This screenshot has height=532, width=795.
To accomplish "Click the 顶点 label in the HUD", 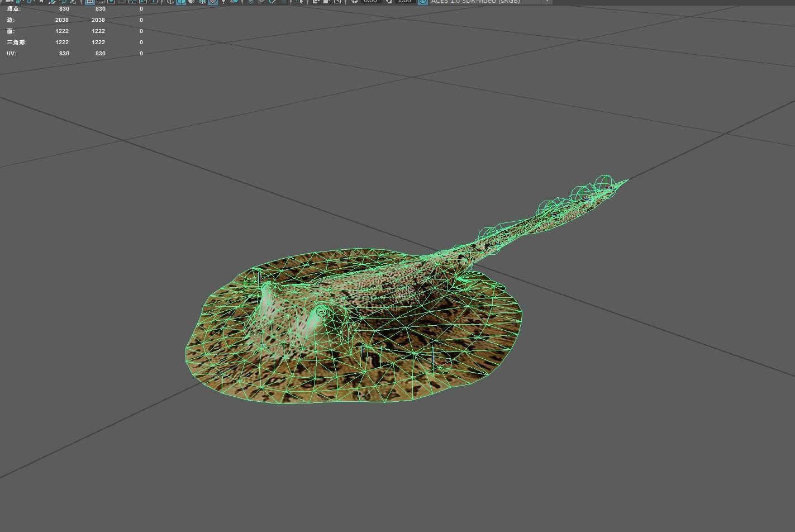I will point(13,9).
